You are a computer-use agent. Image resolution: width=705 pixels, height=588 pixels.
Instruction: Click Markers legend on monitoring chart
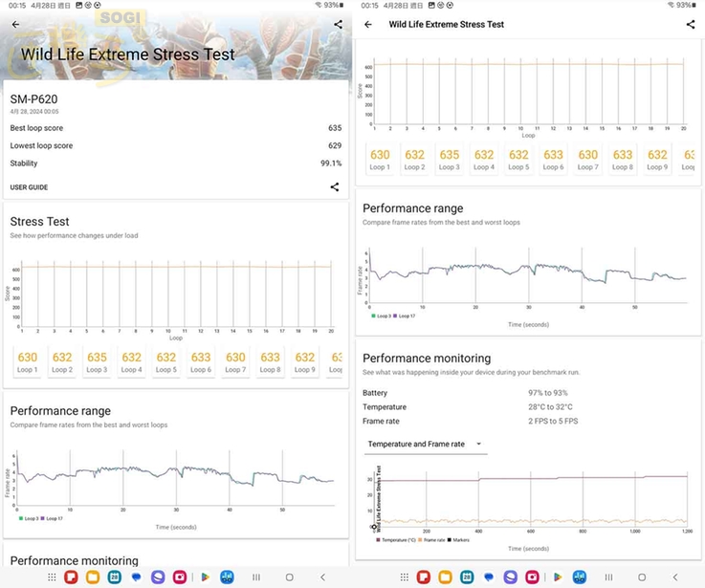(x=458, y=540)
